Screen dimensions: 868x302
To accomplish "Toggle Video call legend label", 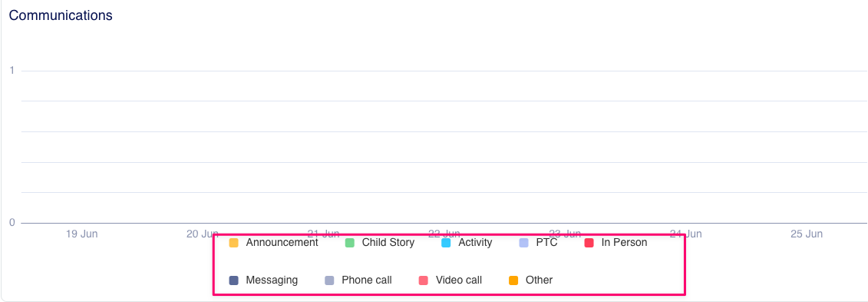I will 458,280.
